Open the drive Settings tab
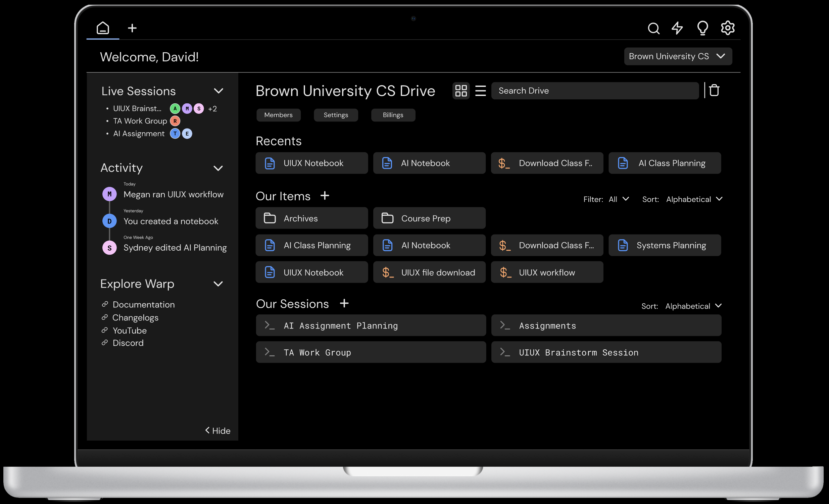This screenshot has height=504, width=829. click(336, 115)
